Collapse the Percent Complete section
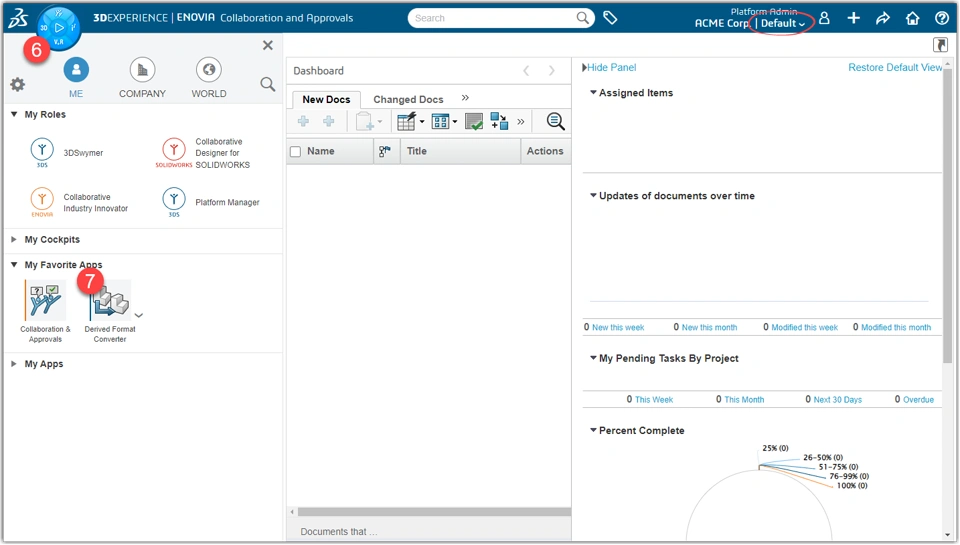 click(x=593, y=430)
